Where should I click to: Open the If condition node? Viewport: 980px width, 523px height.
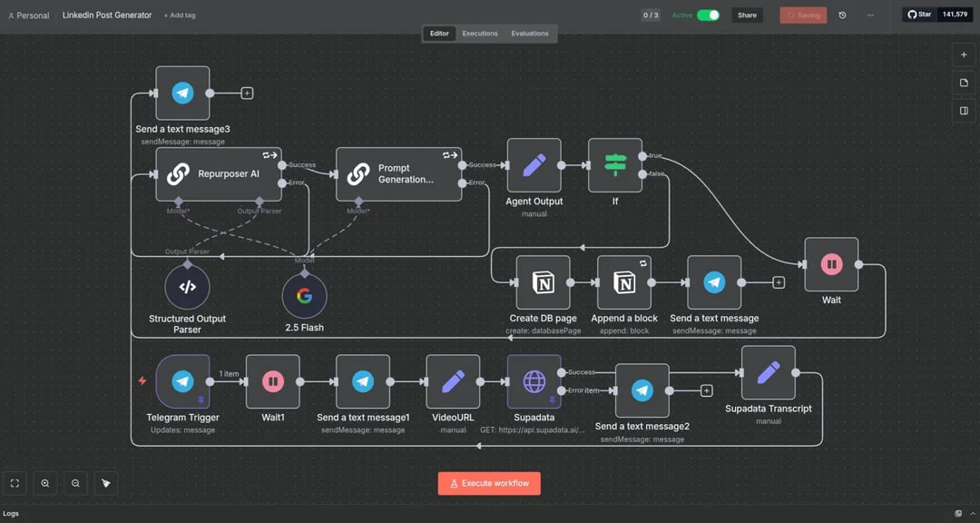[615, 165]
